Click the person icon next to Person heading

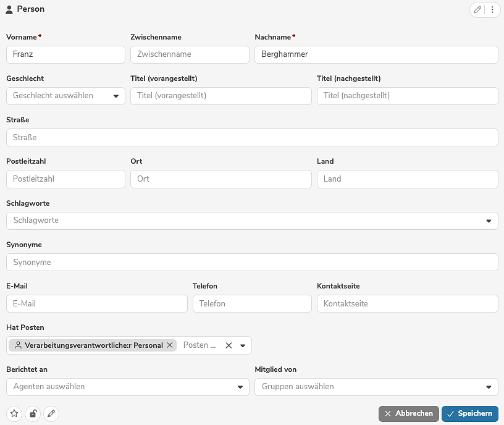click(9, 10)
